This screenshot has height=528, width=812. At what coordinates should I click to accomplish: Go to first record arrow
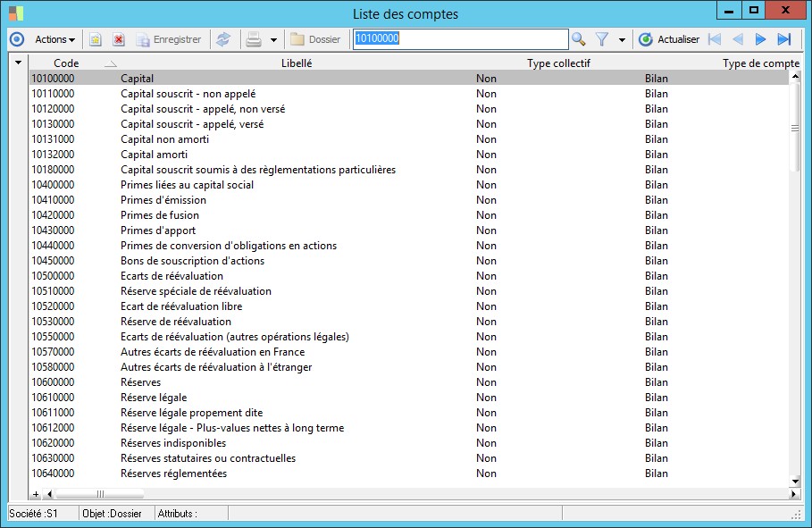[x=715, y=39]
